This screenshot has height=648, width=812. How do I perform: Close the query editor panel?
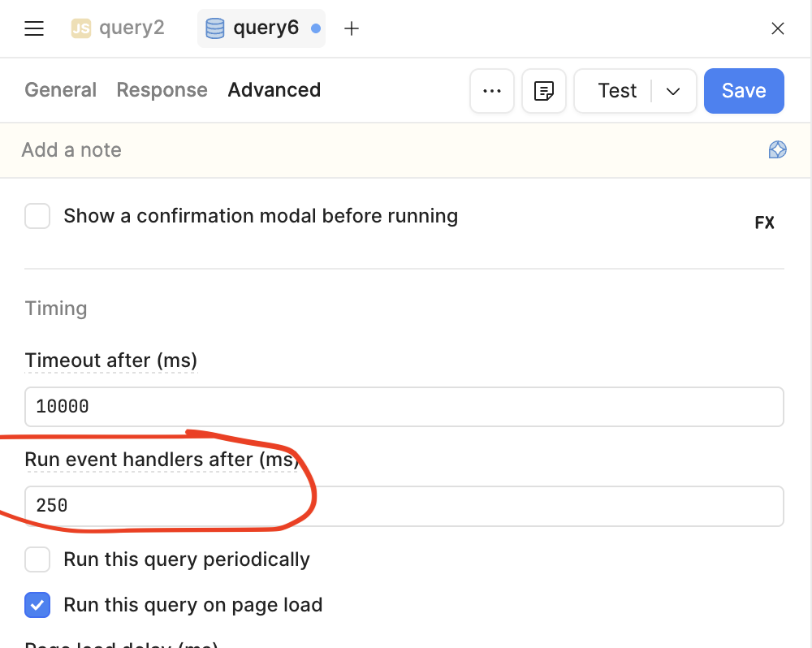(x=777, y=29)
